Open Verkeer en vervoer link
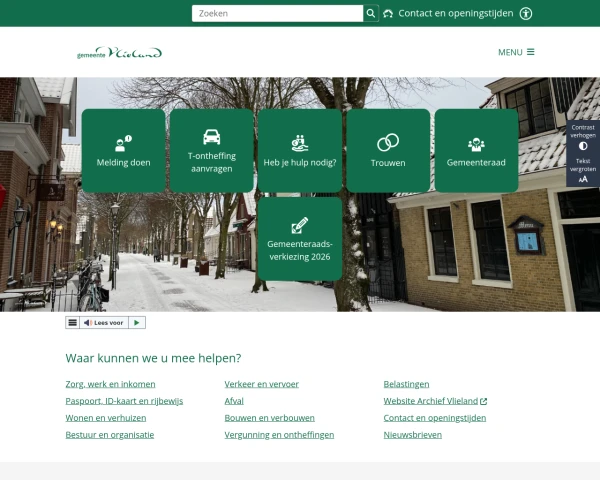This screenshot has width=600, height=480. click(262, 384)
